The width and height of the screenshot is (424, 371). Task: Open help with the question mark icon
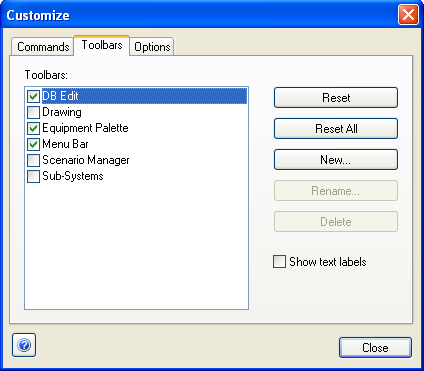point(24,345)
